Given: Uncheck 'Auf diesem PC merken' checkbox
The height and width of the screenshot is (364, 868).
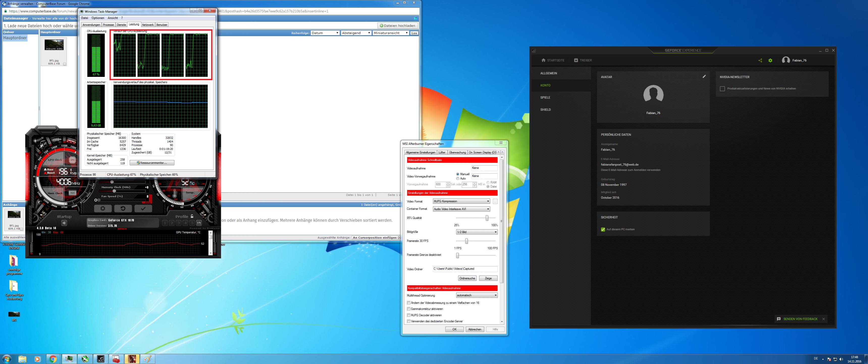Looking at the screenshot, I should coord(603,230).
